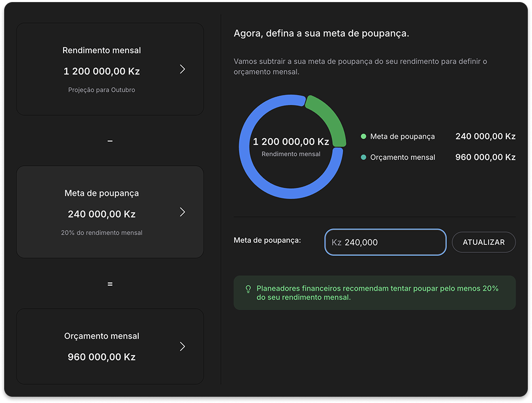Click the donut center Rendimento mensal label

coord(291,154)
